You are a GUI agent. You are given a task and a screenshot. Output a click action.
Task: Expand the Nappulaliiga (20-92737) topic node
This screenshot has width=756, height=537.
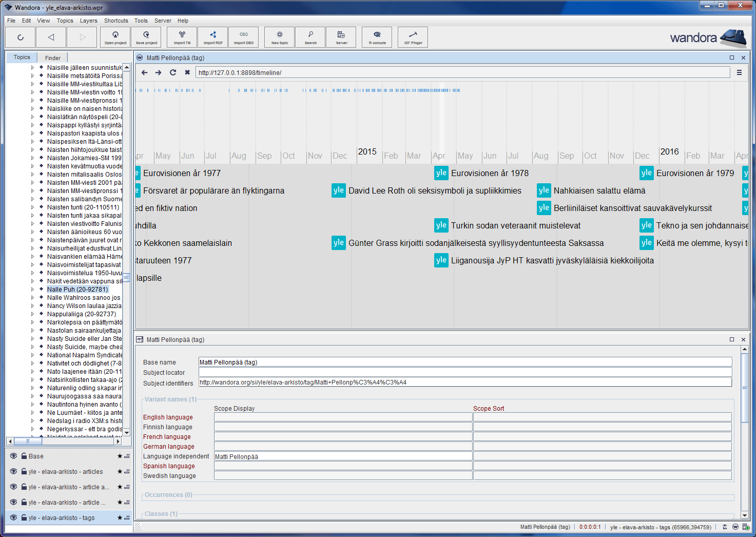pyautogui.click(x=32, y=314)
